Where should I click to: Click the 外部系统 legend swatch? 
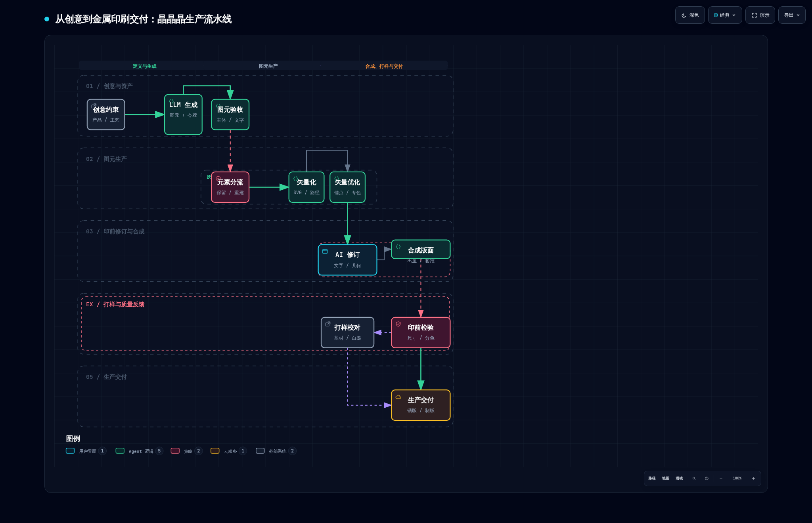coord(260,450)
